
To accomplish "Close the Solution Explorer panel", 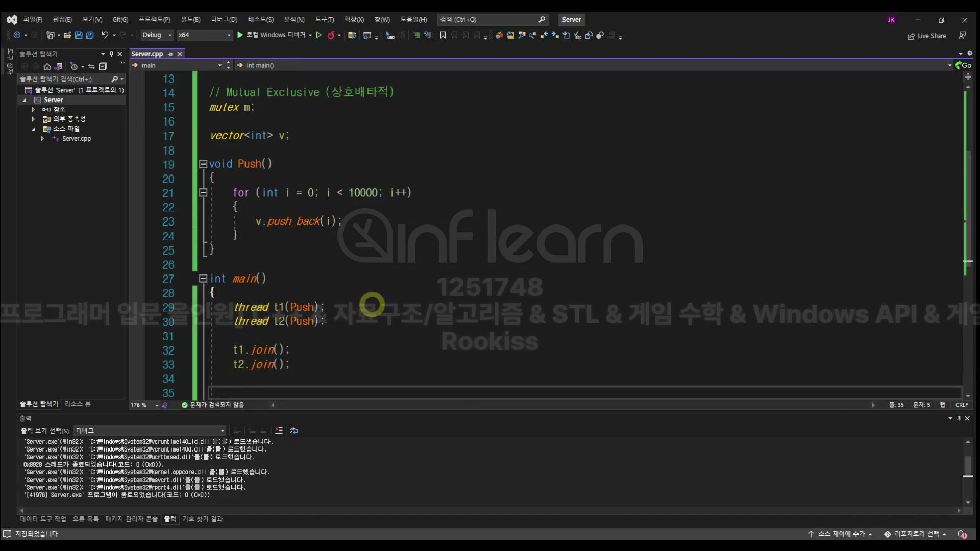I will click(x=120, y=54).
